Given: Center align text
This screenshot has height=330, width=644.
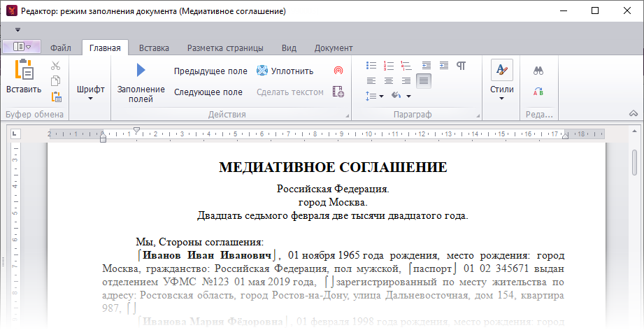Looking at the screenshot, I should tap(389, 81).
